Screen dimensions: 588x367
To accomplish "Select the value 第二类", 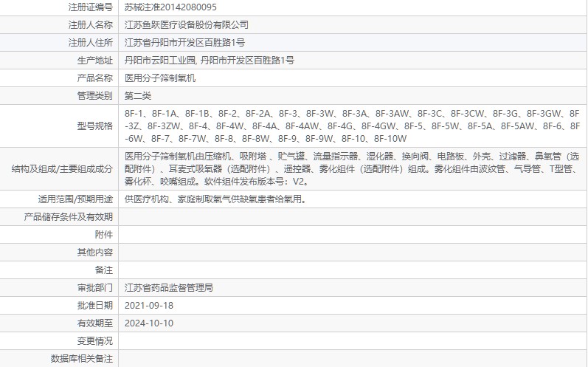I will (x=138, y=96).
